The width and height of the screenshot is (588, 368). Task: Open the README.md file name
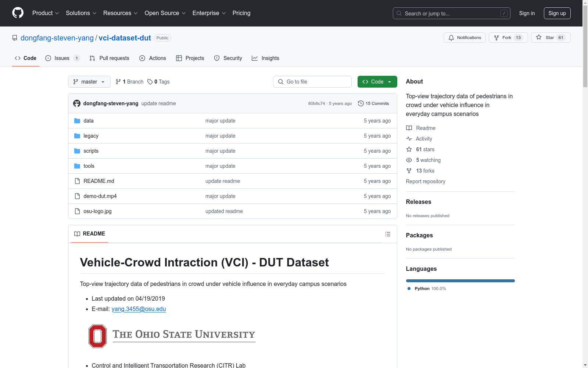(99, 181)
